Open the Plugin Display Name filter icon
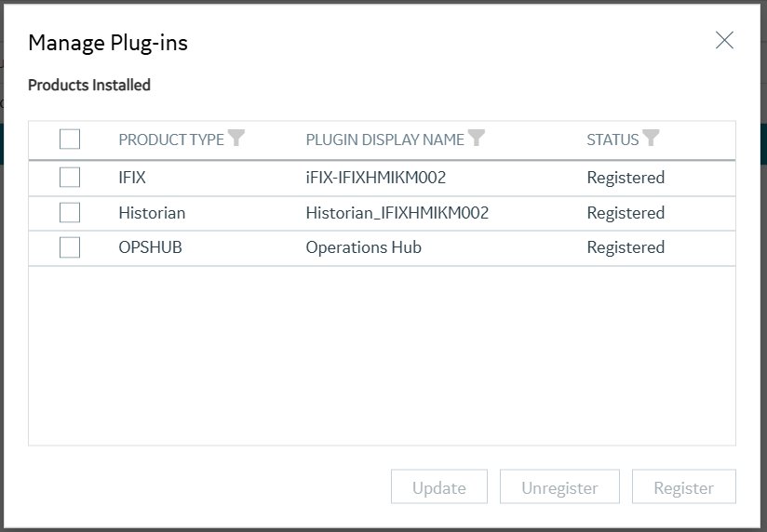This screenshot has width=767, height=532. 477,138
